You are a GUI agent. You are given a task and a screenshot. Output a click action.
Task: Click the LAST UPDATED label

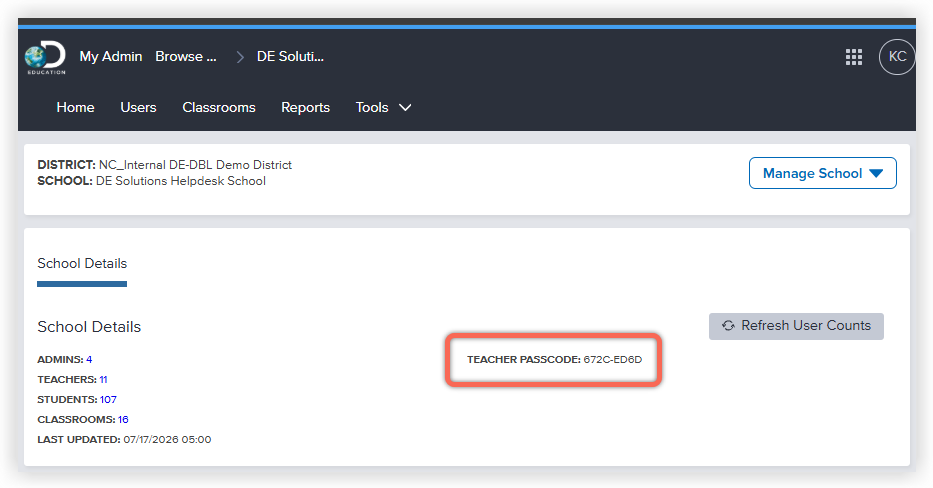coord(79,440)
